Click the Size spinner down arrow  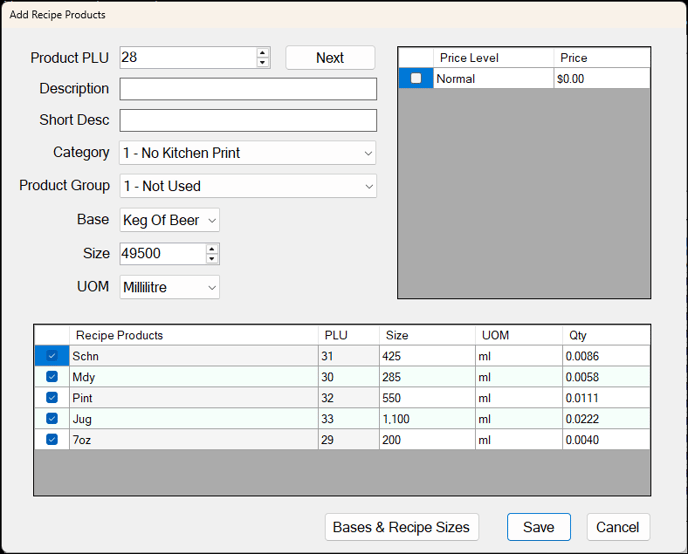click(212, 259)
